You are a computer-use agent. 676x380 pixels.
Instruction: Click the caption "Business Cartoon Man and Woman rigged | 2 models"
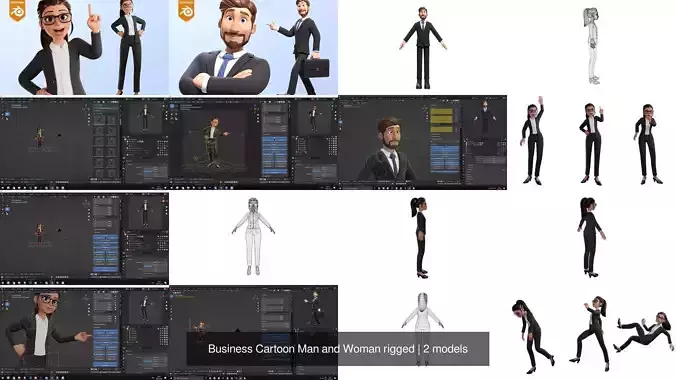[x=338, y=349]
